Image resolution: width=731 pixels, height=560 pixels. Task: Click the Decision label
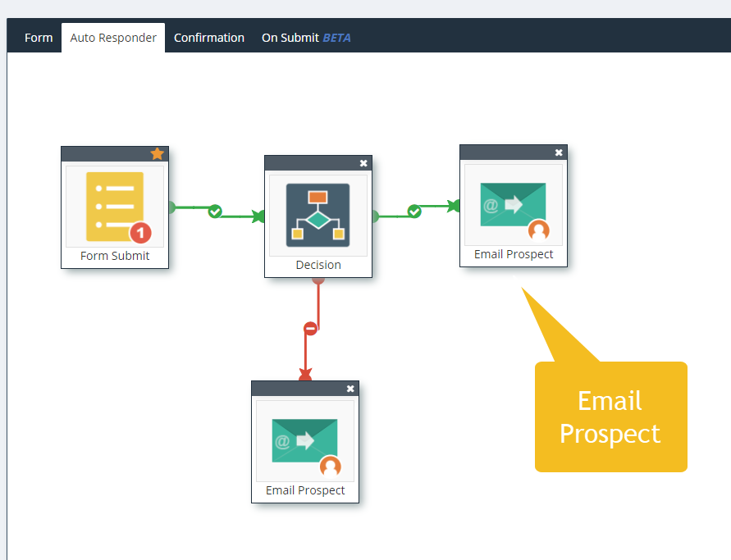point(318,265)
